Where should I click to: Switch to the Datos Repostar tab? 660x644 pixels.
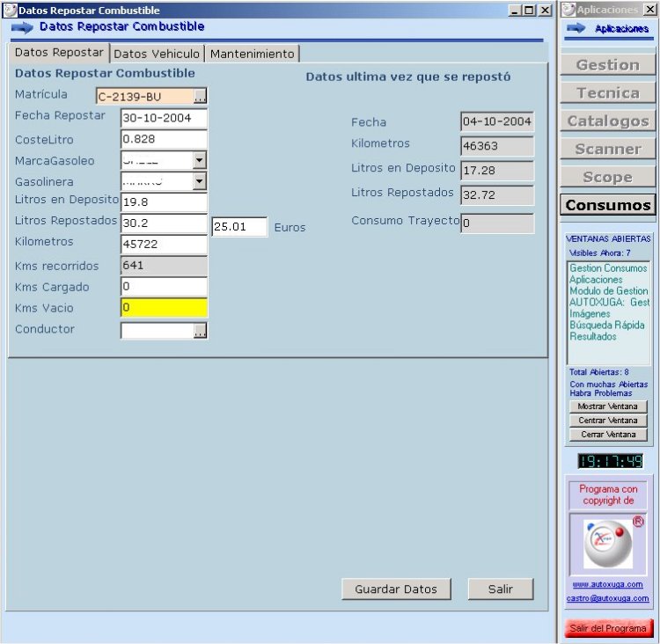[59, 53]
